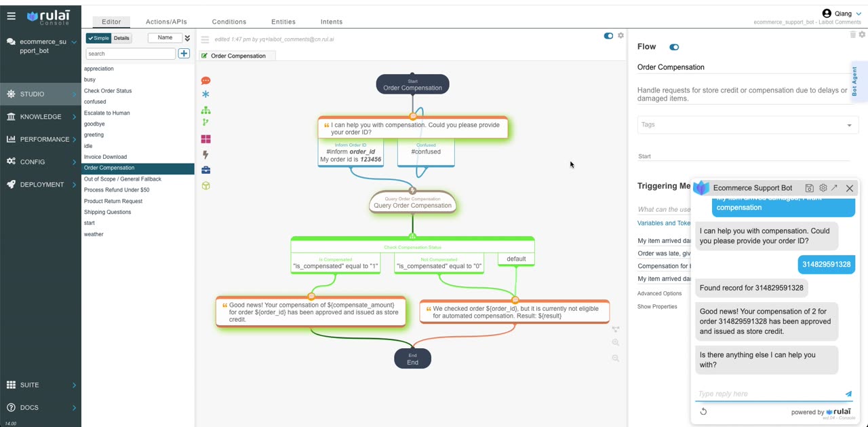The image size is (868, 427).
Task: Open Ecommerce Support Bot chat settings
Action: [x=823, y=188]
